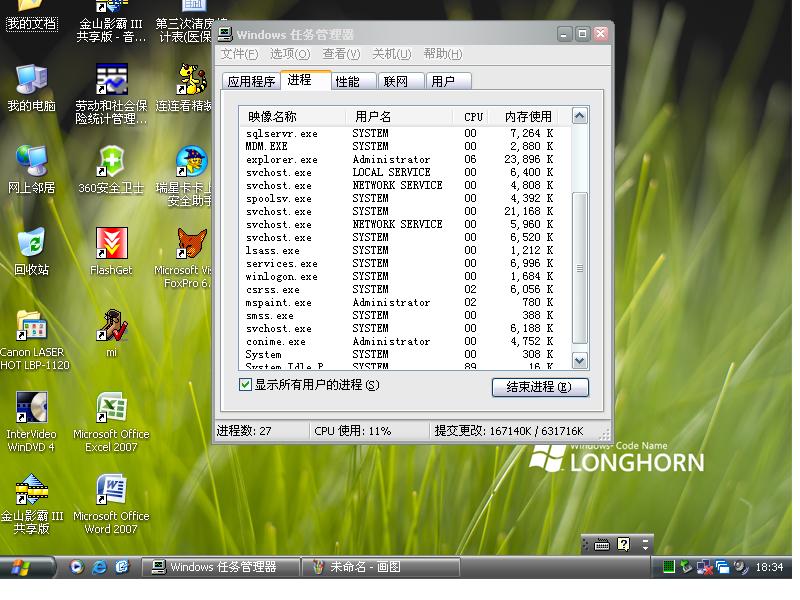Open the InterVideo WinDVD 4 icon
Screen dimensions: 800x600
tap(31, 408)
